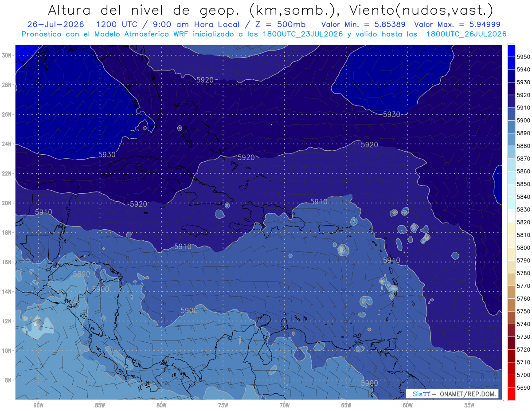Click the 5940 label on the color scale

[523, 70]
